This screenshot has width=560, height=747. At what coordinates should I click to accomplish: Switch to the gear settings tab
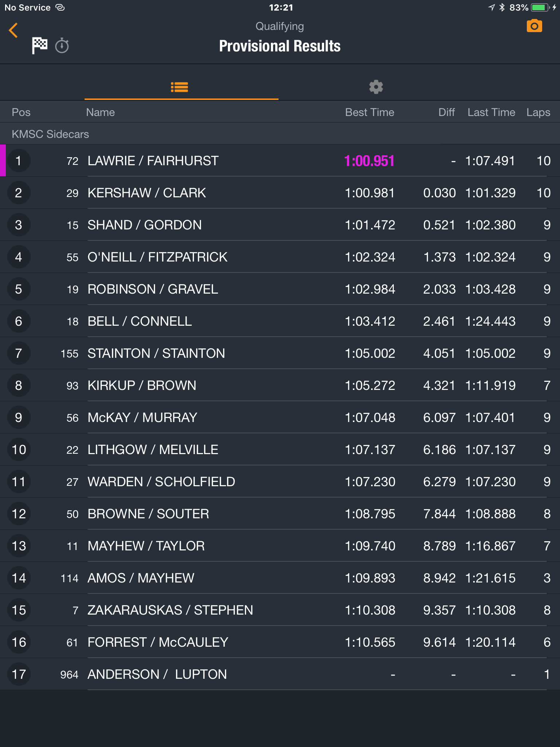pyautogui.click(x=376, y=87)
